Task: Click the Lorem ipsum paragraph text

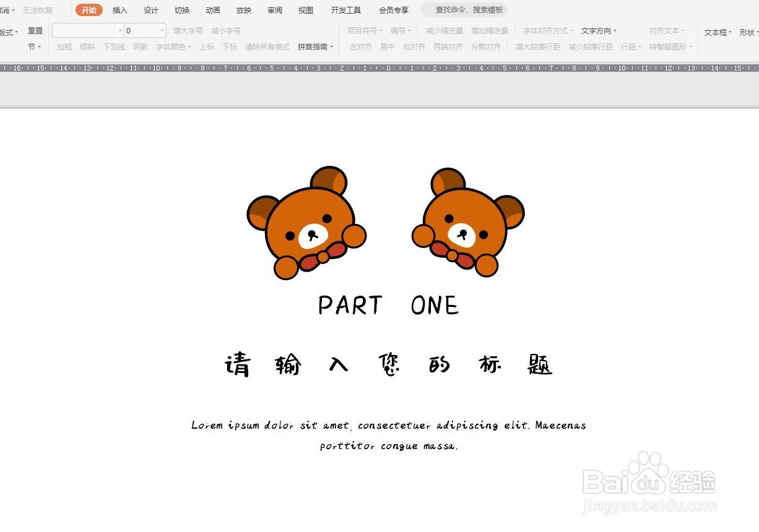Action: point(389,435)
